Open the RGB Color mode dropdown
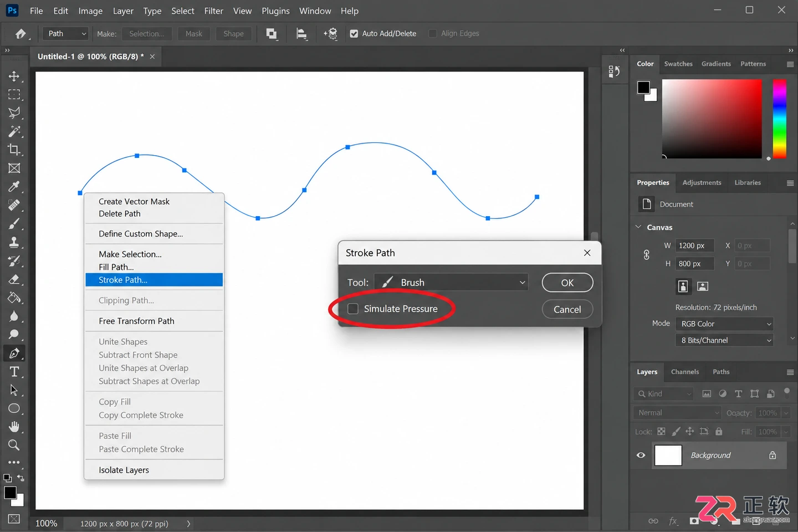This screenshot has width=798, height=532. [x=725, y=324]
